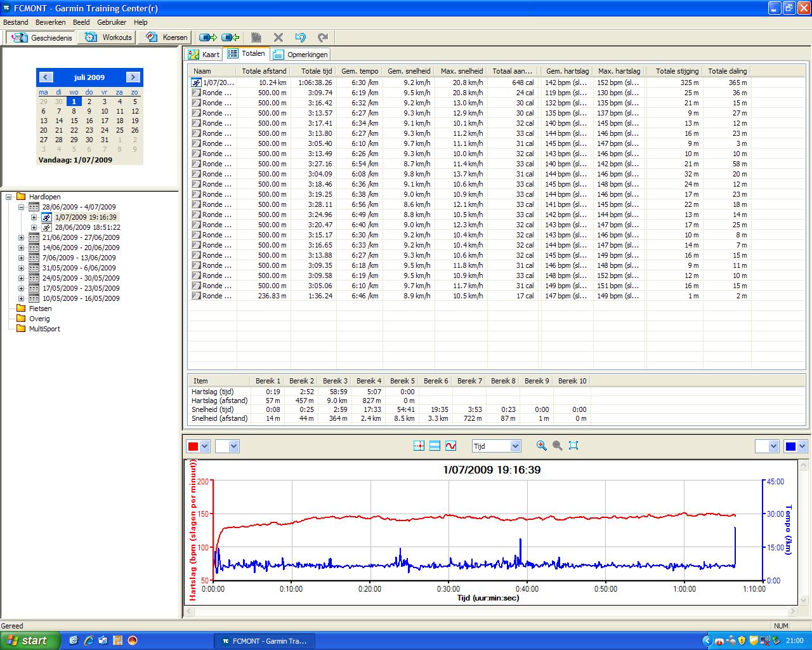The image size is (812, 650).
Task: Open the empty second right-axis dropdown
Action: click(773, 446)
